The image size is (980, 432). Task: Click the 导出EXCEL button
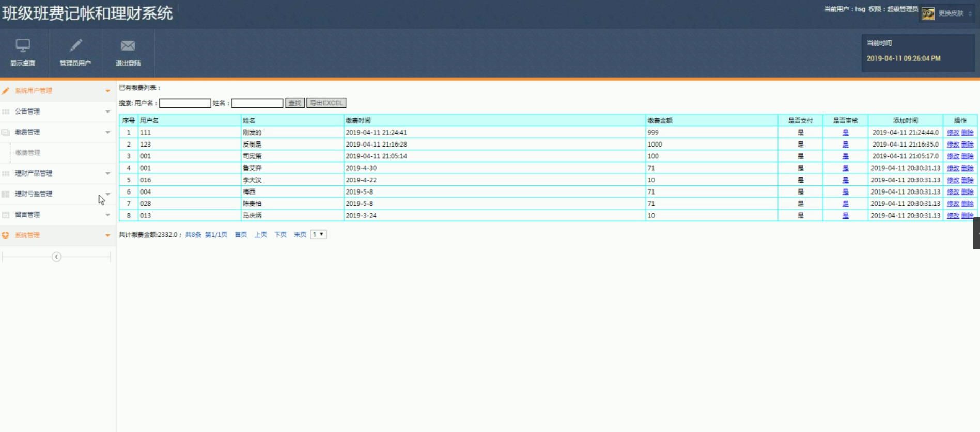pyautogui.click(x=326, y=103)
